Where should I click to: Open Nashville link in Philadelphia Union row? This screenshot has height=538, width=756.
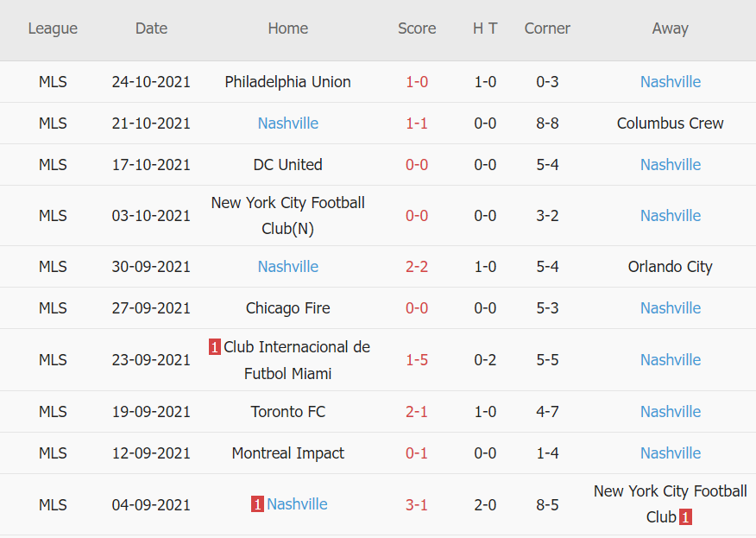point(671,82)
